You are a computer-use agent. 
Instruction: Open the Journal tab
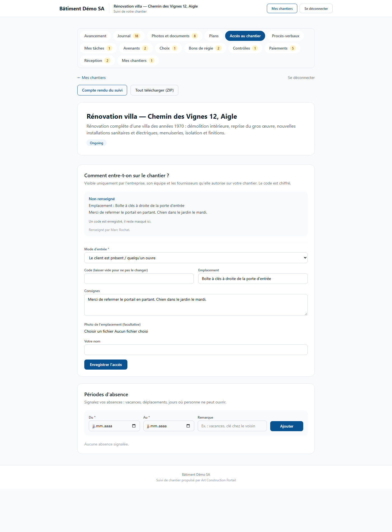pos(129,36)
